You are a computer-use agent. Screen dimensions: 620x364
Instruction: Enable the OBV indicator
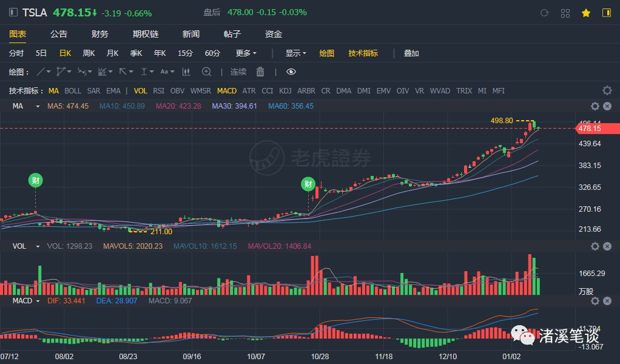177,91
